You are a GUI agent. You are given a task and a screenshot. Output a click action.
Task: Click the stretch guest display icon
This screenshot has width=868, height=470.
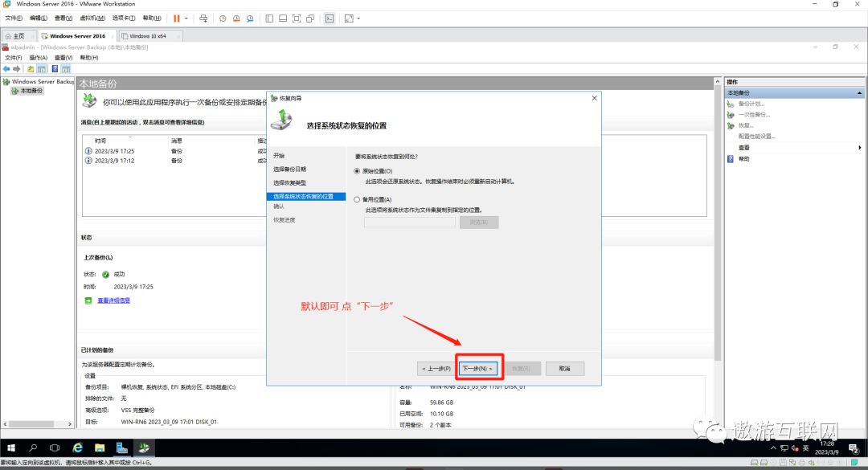pyautogui.click(x=350, y=18)
